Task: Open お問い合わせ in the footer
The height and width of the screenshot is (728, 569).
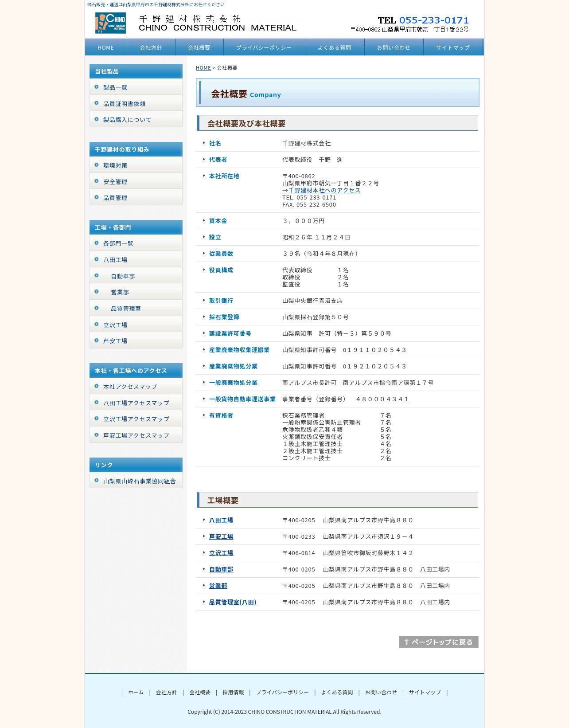Action: 381,692
